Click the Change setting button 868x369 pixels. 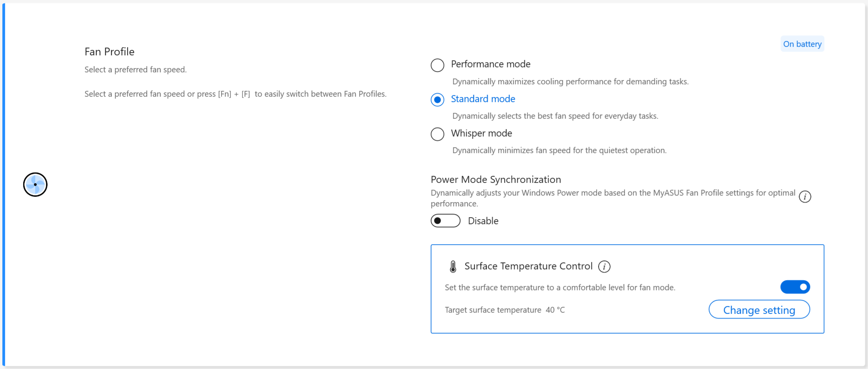[x=759, y=310]
